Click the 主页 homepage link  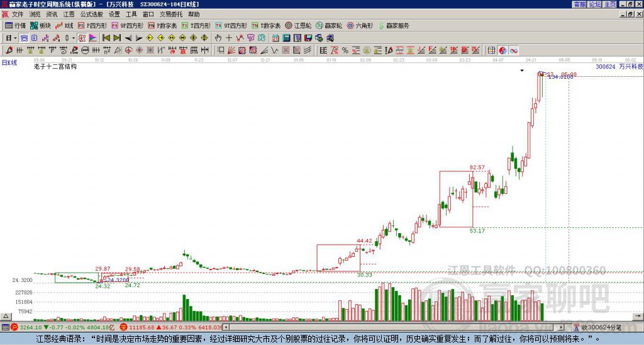[609, 4]
